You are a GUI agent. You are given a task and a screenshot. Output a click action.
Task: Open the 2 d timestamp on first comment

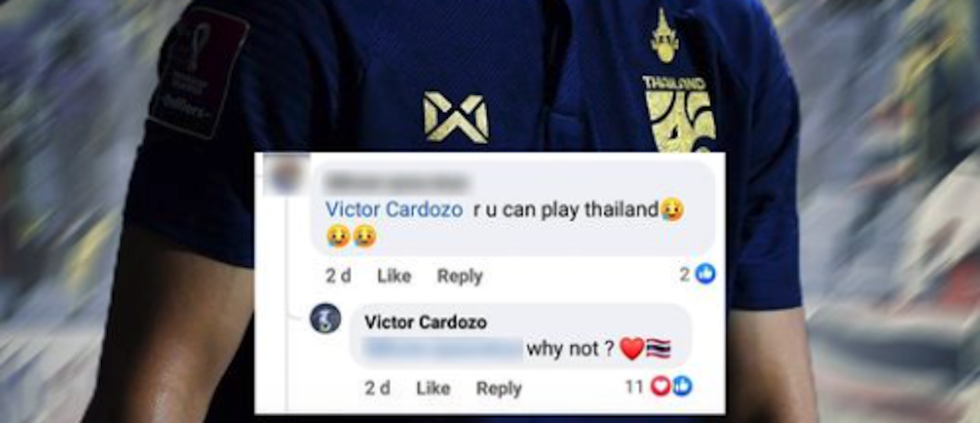coord(338,276)
